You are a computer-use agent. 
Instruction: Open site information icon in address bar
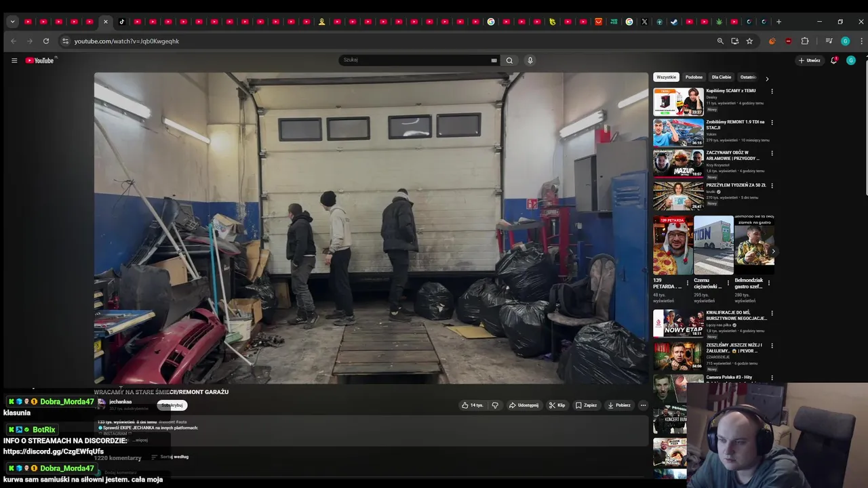coord(65,41)
